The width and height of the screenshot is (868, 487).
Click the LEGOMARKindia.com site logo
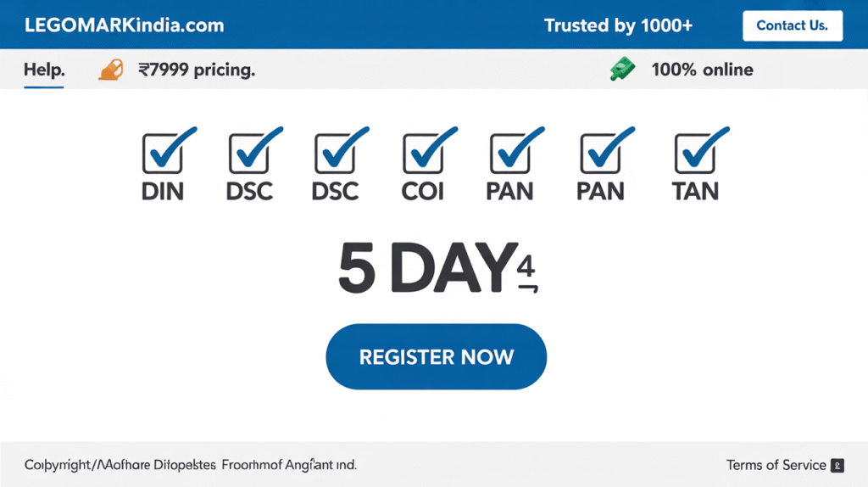(x=125, y=25)
